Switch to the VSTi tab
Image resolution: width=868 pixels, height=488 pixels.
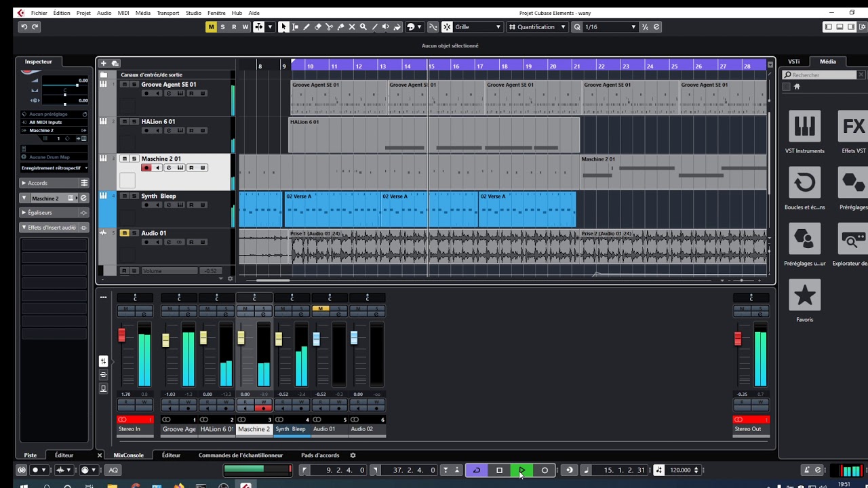click(793, 62)
